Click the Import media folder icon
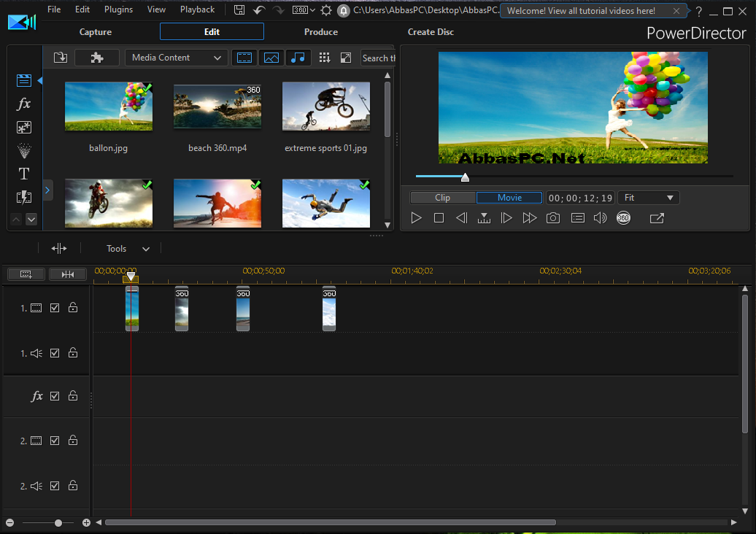The width and height of the screenshot is (756, 534). tap(61, 58)
